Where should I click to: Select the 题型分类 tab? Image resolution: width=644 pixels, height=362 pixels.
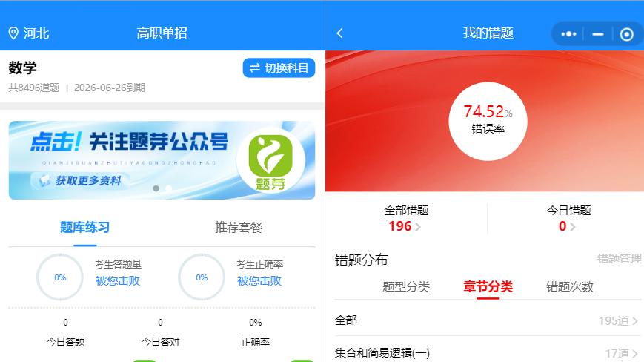(x=406, y=286)
